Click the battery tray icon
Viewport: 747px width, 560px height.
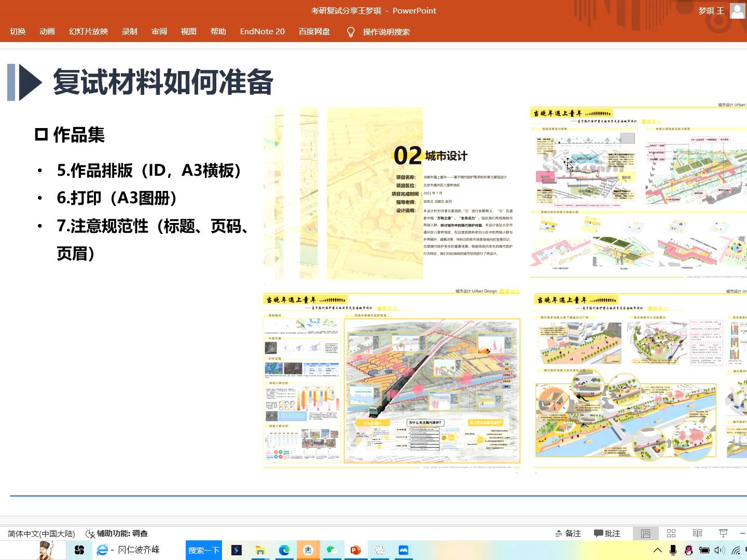[704, 550]
